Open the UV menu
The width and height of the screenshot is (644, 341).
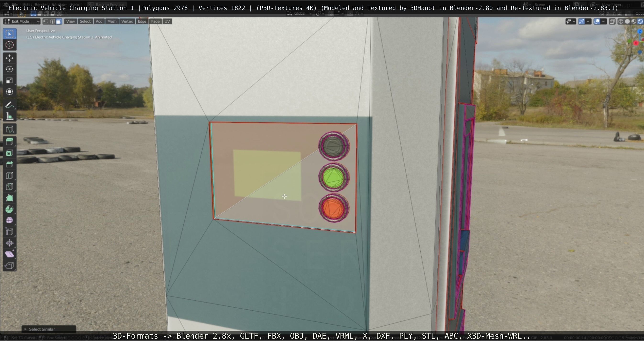(167, 22)
